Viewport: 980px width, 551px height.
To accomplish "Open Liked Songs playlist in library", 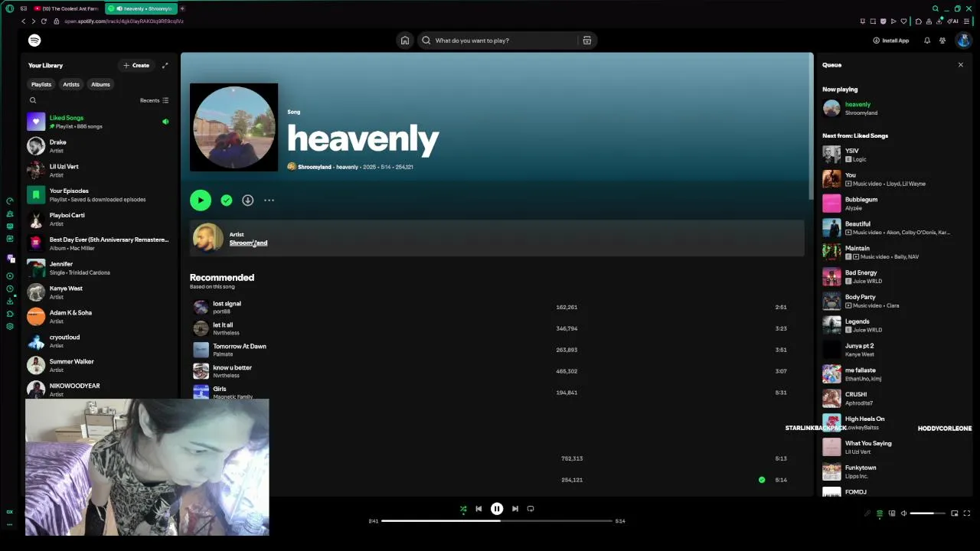I will coord(100,122).
